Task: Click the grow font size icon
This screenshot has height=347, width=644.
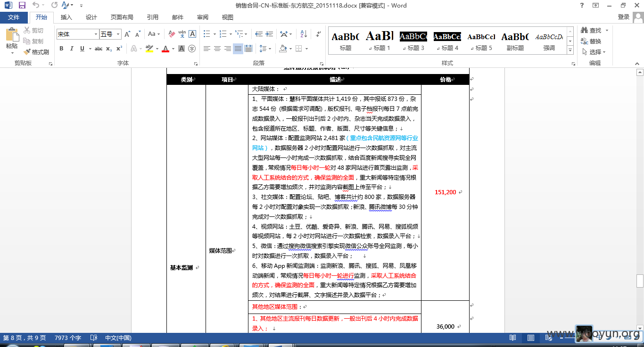Action: click(127, 34)
